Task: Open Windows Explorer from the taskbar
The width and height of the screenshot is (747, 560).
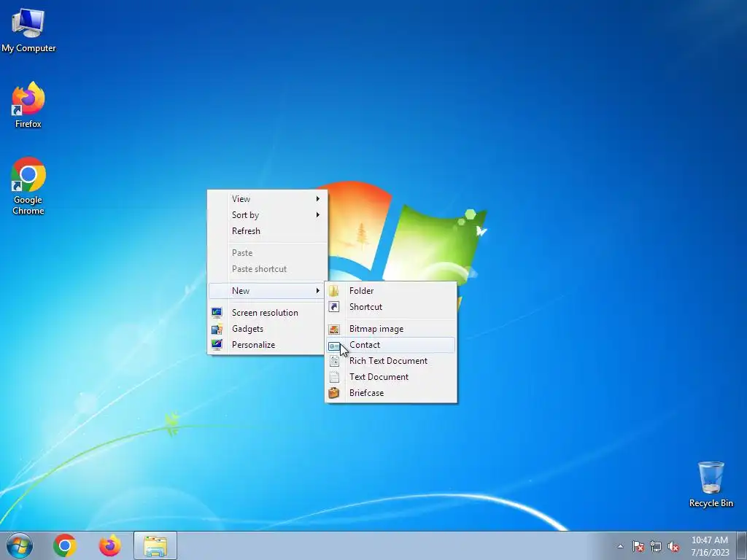Action: [x=155, y=545]
